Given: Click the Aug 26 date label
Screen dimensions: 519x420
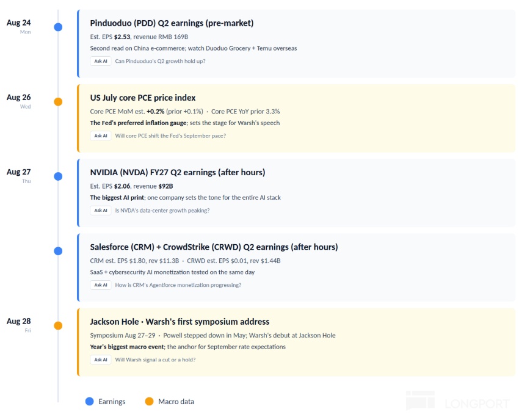Looking at the screenshot, I should pos(18,97).
